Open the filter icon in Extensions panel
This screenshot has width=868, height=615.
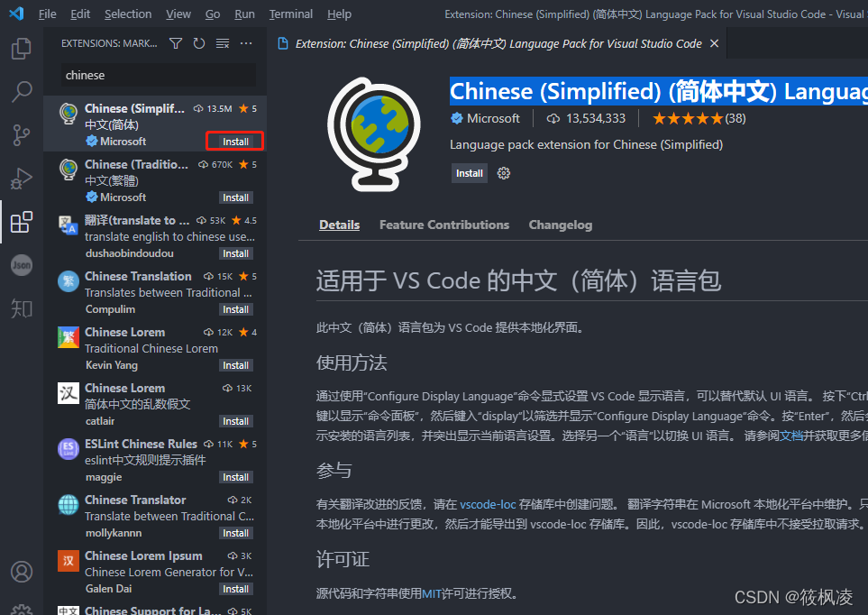click(x=175, y=42)
